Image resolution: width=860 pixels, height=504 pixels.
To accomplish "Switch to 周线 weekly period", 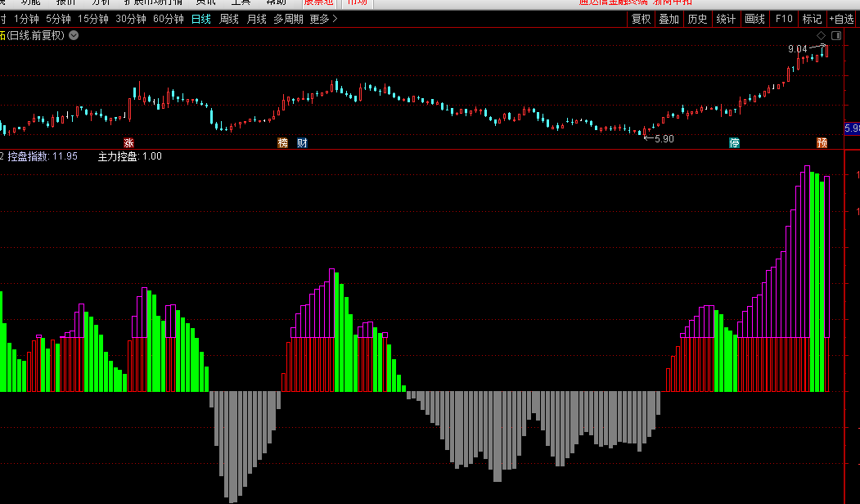I will [x=229, y=19].
